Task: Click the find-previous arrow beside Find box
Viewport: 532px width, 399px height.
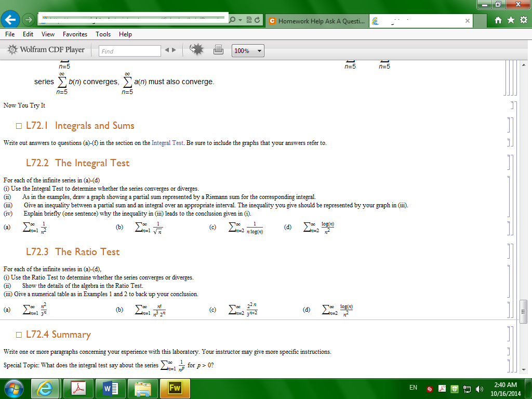Action: (x=167, y=50)
